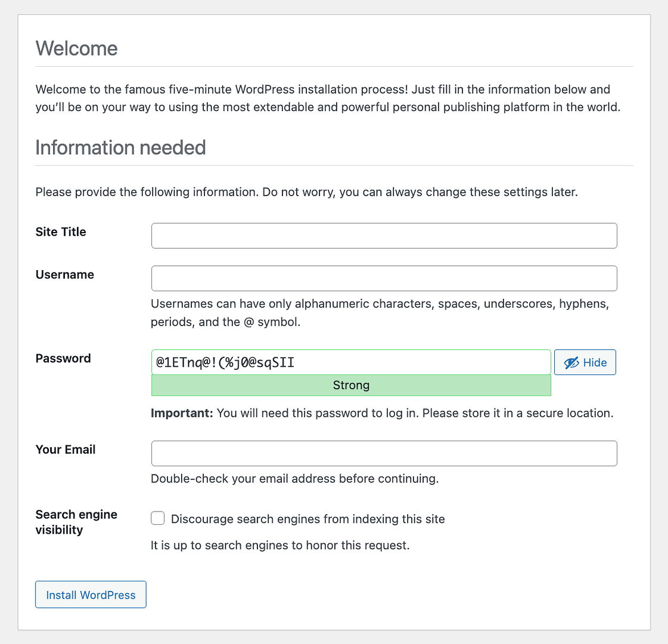This screenshot has height=644, width=668.
Task: Click the crossed-eye icon on the Hide button
Action: (572, 362)
